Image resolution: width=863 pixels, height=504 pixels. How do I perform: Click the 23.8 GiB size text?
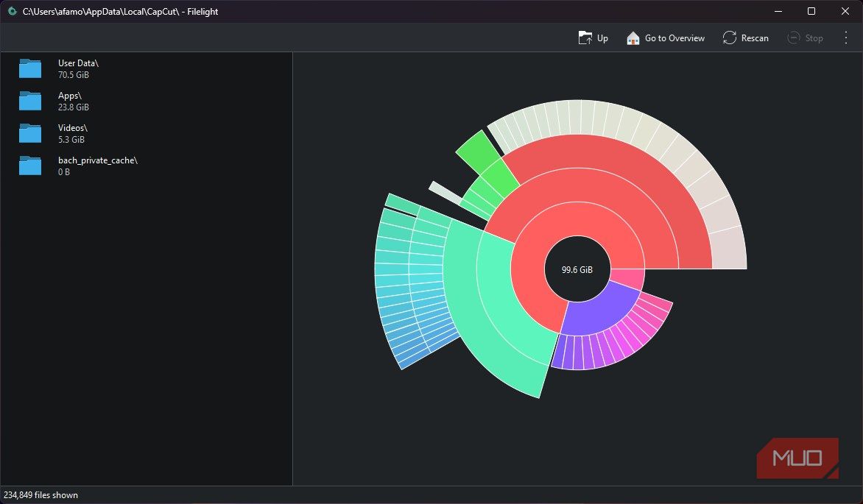[x=74, y=107]
